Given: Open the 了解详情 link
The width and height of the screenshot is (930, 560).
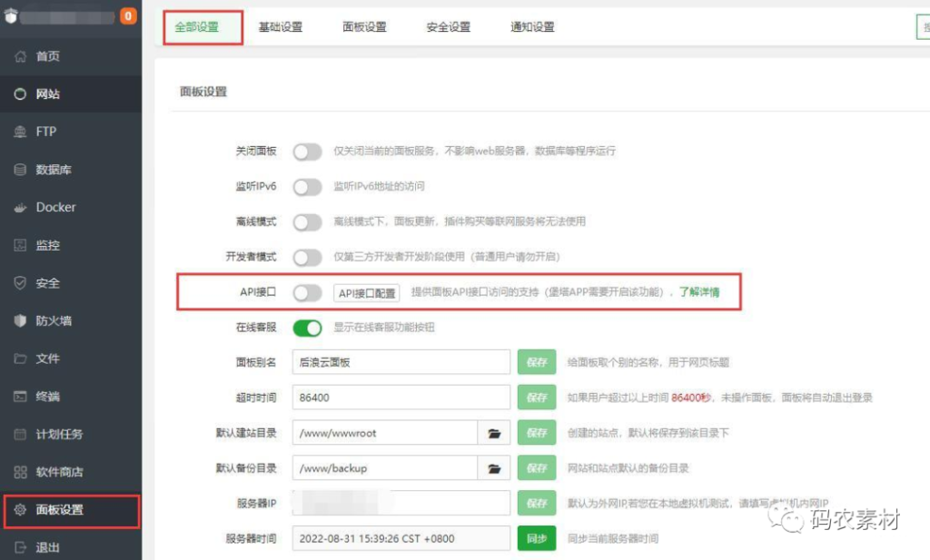Looking at the screenshot, I should click(x=699, y=293).
